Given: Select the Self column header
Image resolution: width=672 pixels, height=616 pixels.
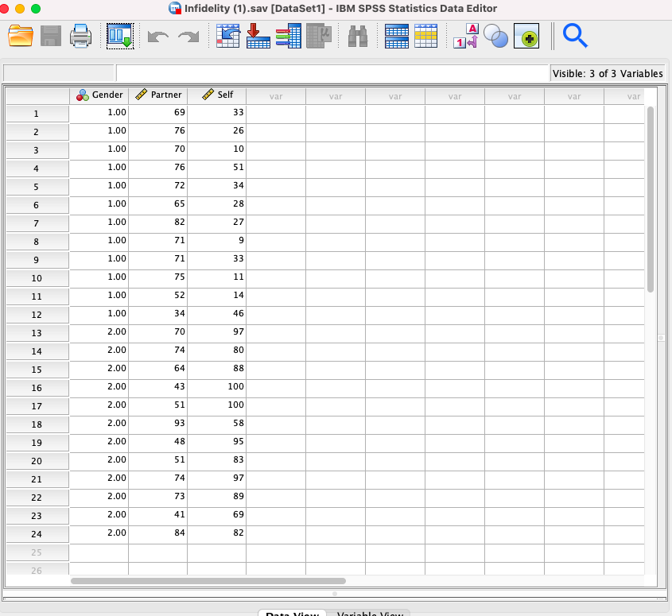Looking at the screenshot, I should click(217, 95).
